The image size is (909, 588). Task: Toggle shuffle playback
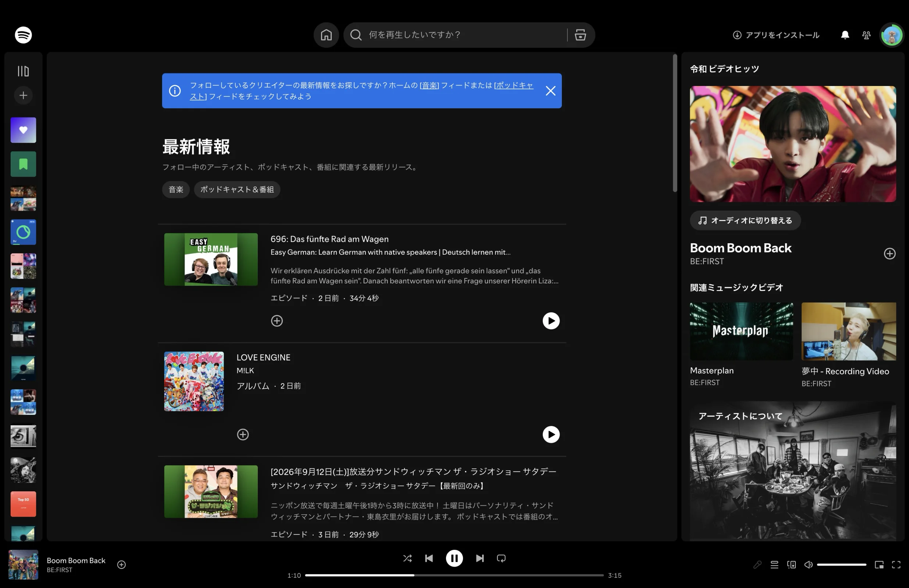(x=407, y=558)
